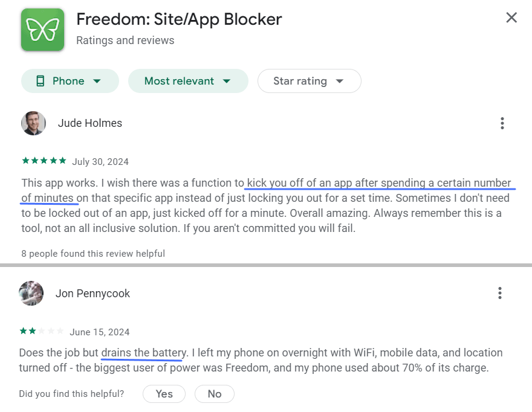Click the reviewer name Jon Pennycook
The height and width of the screenshot is (412, 532).
92,293
